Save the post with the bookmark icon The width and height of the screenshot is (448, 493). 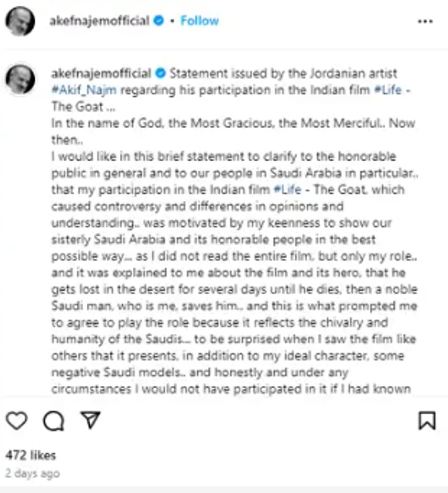(427, 421)
